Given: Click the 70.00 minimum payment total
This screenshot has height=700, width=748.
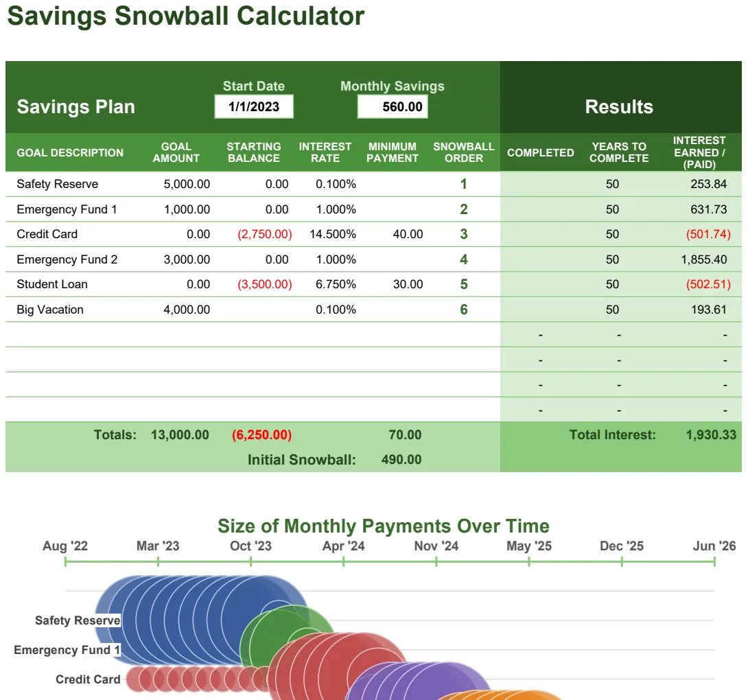Looking at the screenshot, I should pos(405,434).
